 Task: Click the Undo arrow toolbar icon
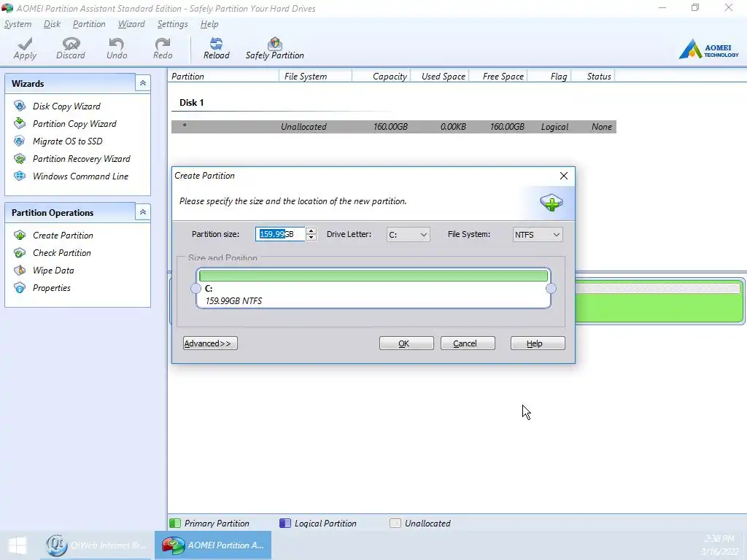117,44
